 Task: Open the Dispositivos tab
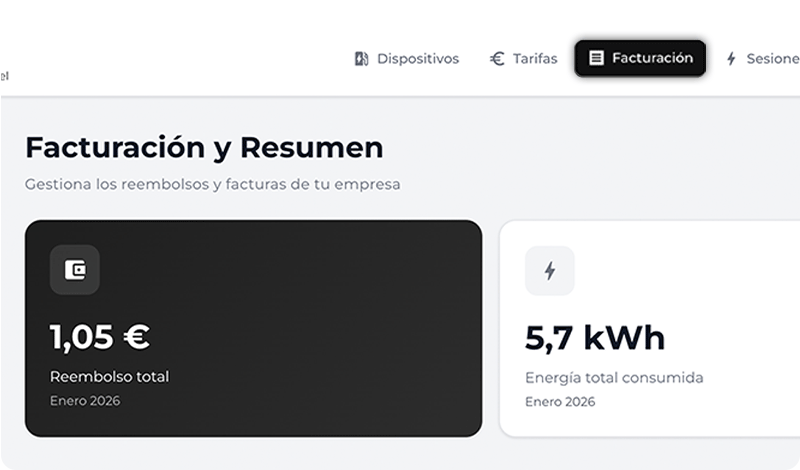tap(417, 59)
